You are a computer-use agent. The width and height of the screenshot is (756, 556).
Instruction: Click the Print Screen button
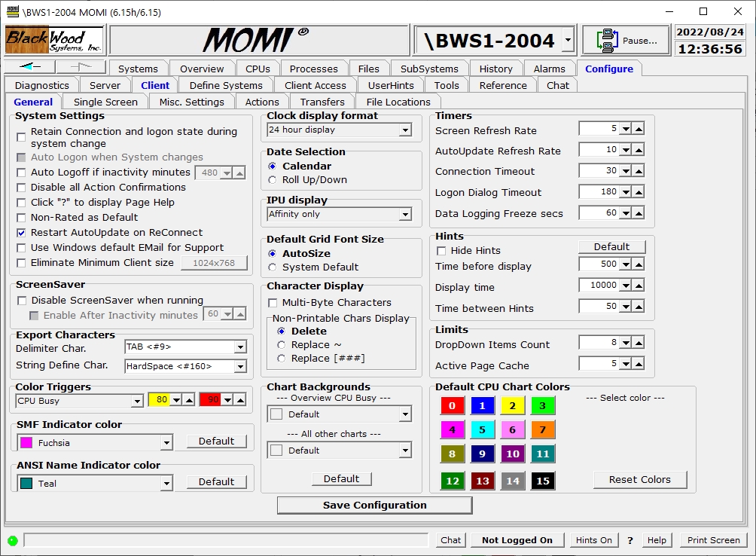[714, 540]
